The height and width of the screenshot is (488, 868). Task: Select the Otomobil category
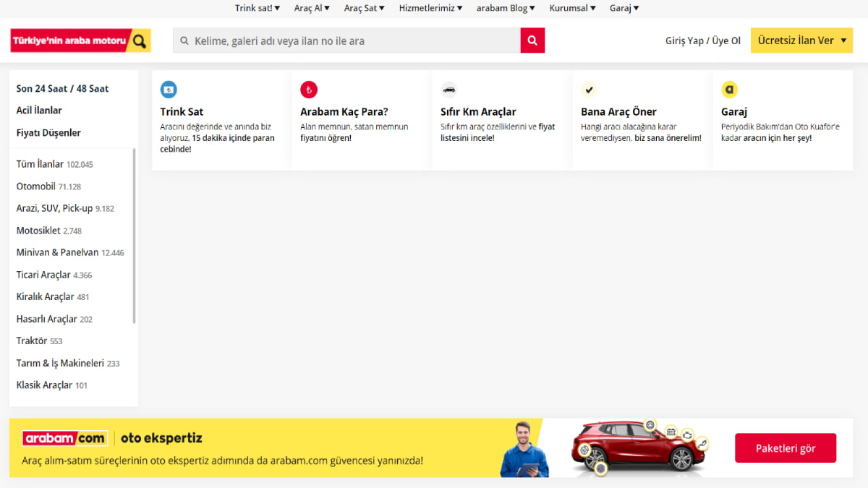point(36,187)
